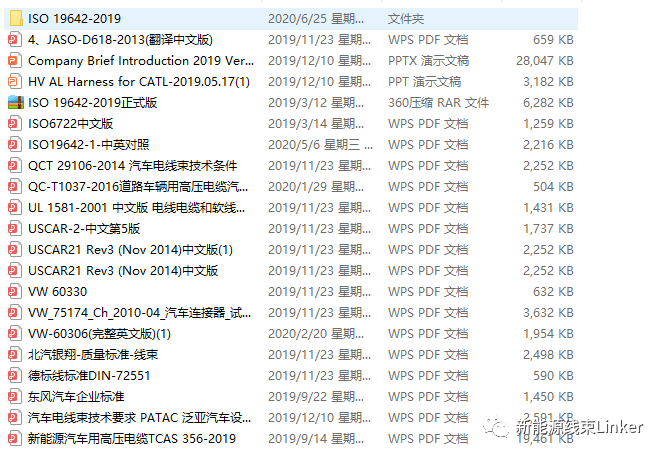Open the ISO 19642-2019 folder icon
This screenshot has width=664, height=457.
pos(14,18)
